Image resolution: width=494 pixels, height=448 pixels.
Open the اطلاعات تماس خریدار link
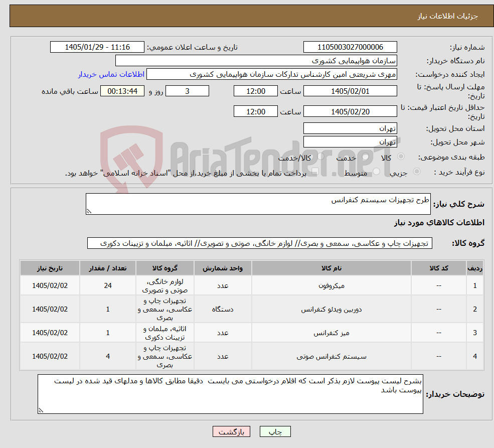click(111, 74)
